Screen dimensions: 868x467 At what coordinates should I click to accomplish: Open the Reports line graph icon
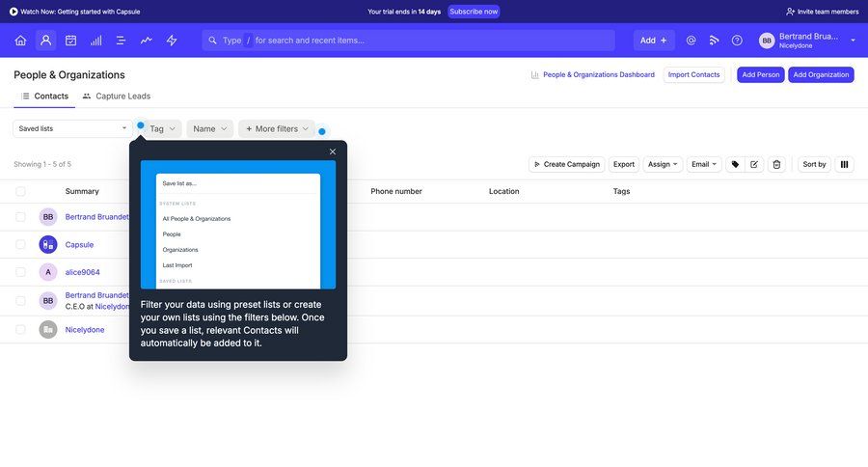pyautogui.click(x=147, y=41)
